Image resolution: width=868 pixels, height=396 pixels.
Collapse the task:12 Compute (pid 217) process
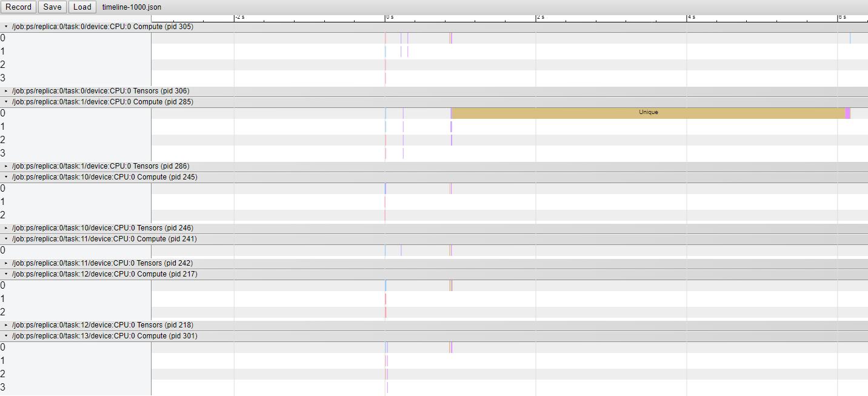tap(5, 274)
